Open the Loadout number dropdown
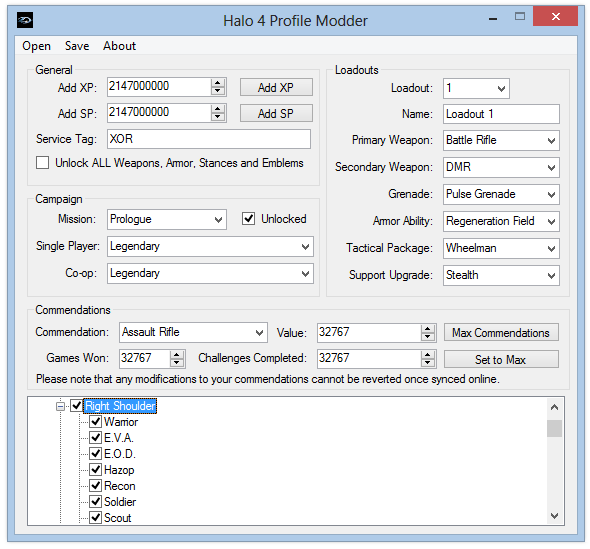The height and width of the screenshot is (549, 590). pos(476,88)
